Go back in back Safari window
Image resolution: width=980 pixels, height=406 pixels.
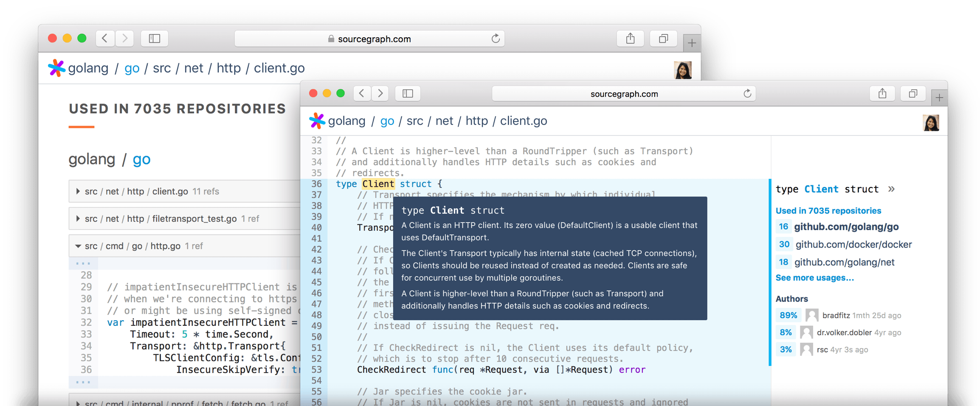click(105, 39)
